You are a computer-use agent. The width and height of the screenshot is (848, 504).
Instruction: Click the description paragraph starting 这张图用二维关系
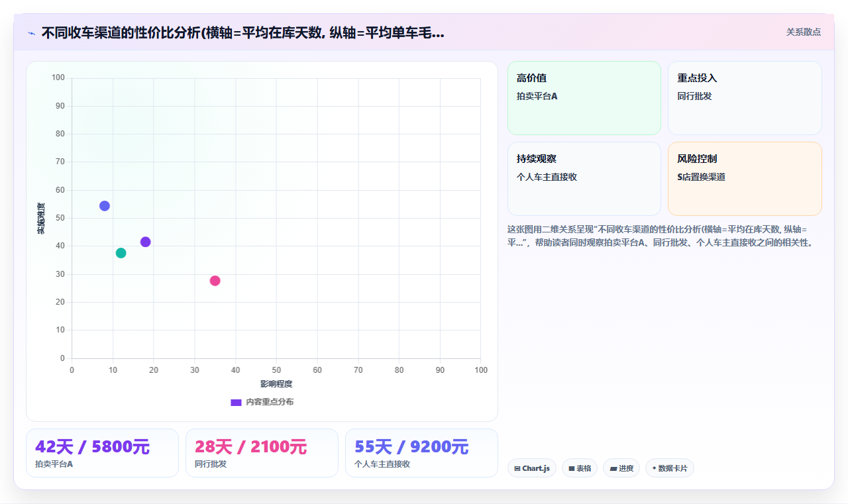tap(661, 236)
